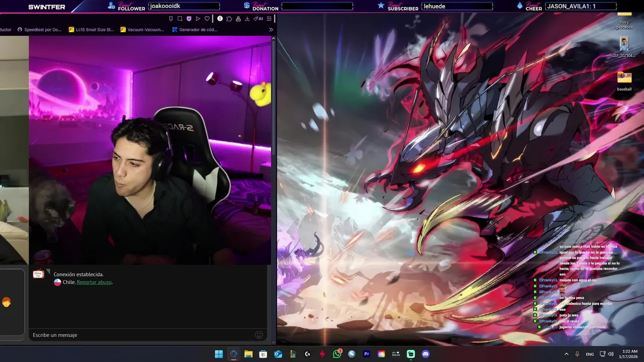
Task: Open the Speedtest por Oo... bookmark
Action: click(39, 30)
